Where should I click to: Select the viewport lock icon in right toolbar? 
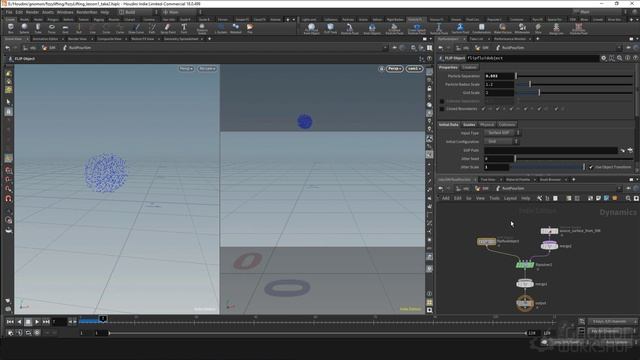click(429, 88)
